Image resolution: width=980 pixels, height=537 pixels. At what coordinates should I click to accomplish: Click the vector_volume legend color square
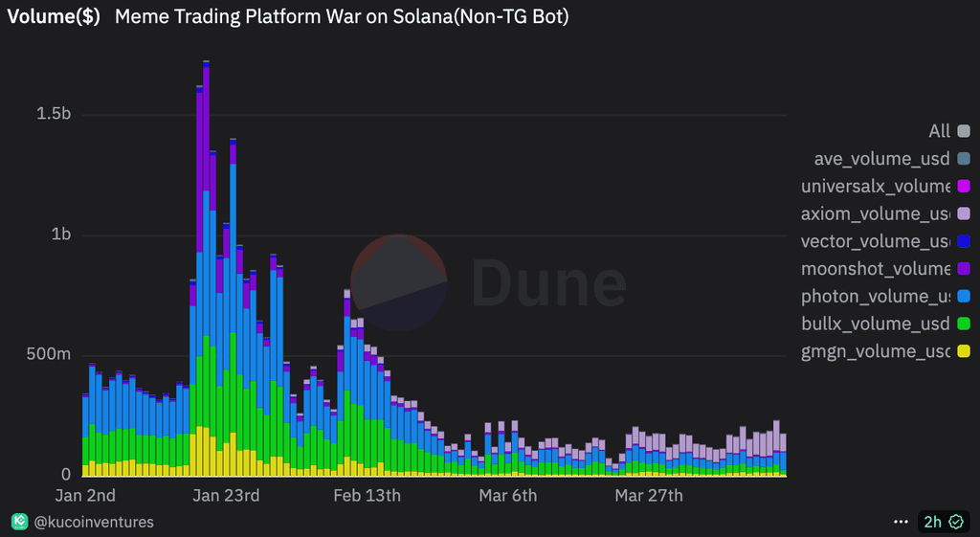pos(964,241)
